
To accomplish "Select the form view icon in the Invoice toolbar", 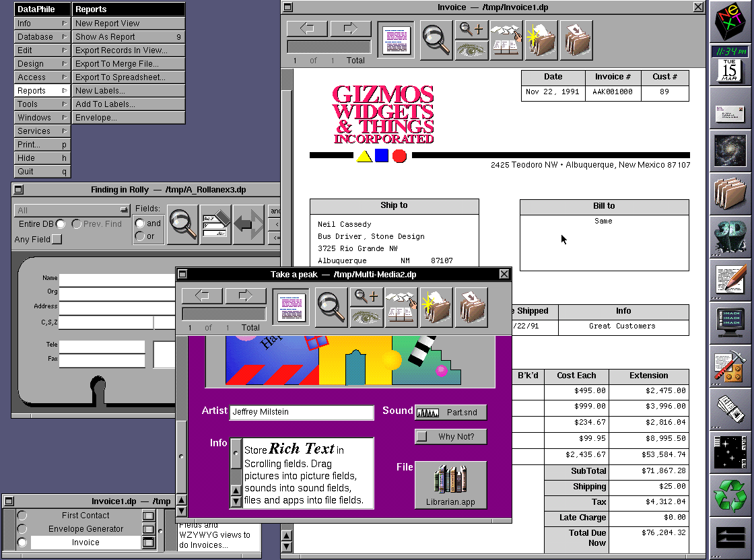I will point(397,40).
